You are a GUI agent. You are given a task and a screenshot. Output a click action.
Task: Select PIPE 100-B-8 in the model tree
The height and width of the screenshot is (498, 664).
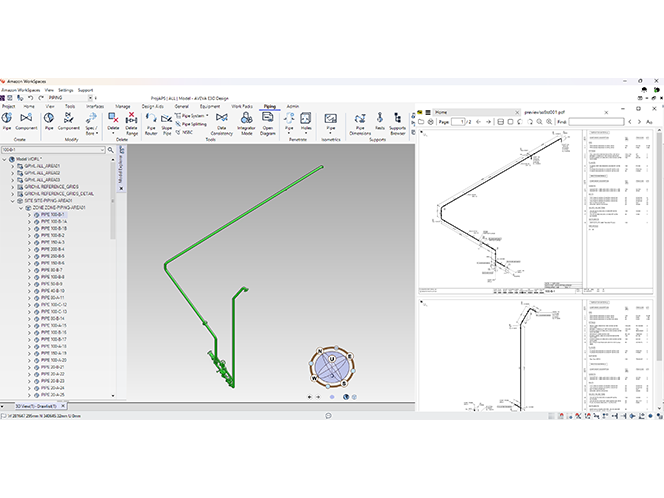[x=52, y=276]
